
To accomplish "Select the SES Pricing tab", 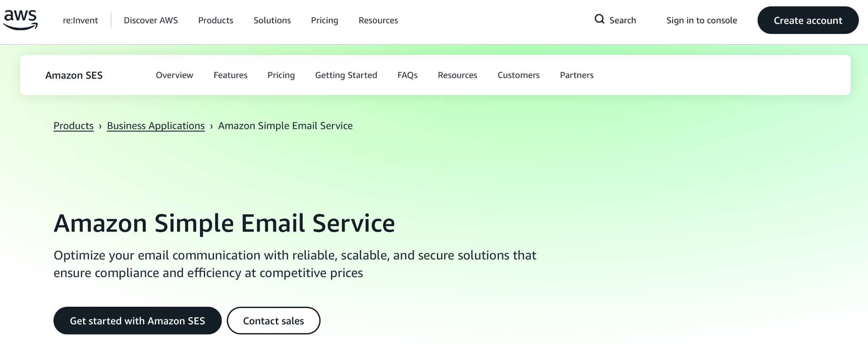I will [281, 75].
